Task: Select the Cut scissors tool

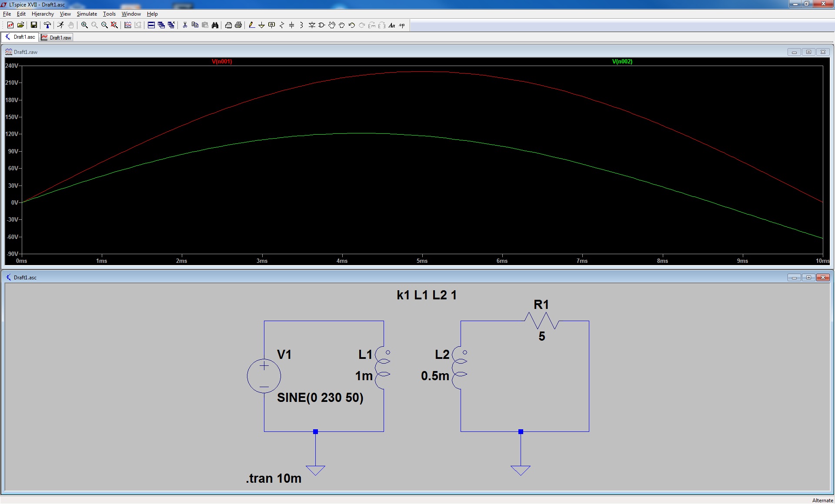Action: point(185,25)
